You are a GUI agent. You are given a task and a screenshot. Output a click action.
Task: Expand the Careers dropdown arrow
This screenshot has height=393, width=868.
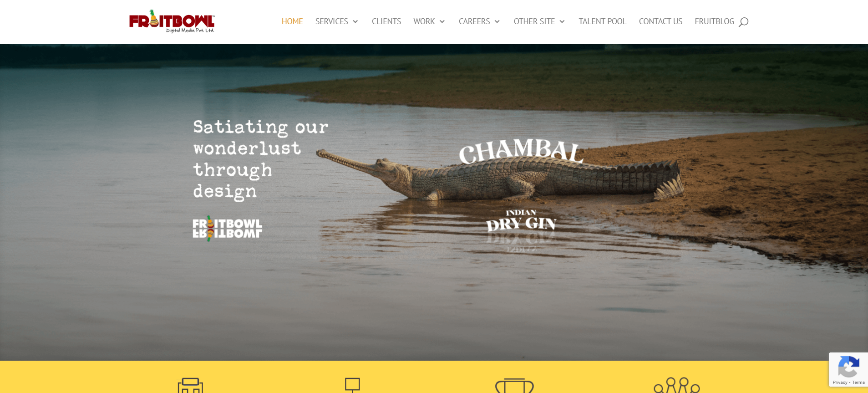tap(497, 21)
